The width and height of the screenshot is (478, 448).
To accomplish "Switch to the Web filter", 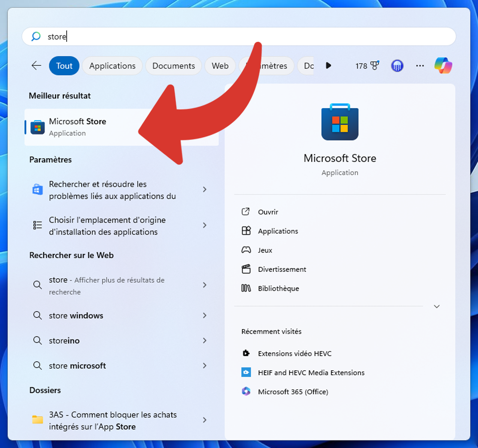I will (x=220, y=65).
